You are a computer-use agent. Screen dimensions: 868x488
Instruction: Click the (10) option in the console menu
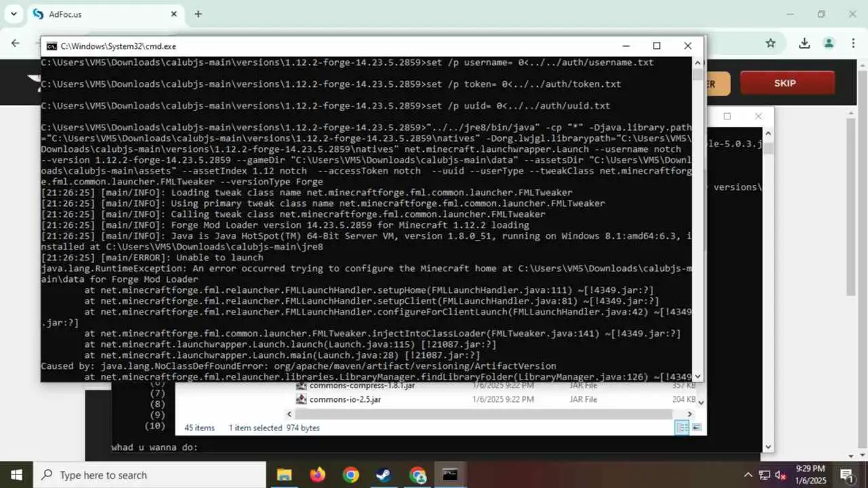click(155, 426)
